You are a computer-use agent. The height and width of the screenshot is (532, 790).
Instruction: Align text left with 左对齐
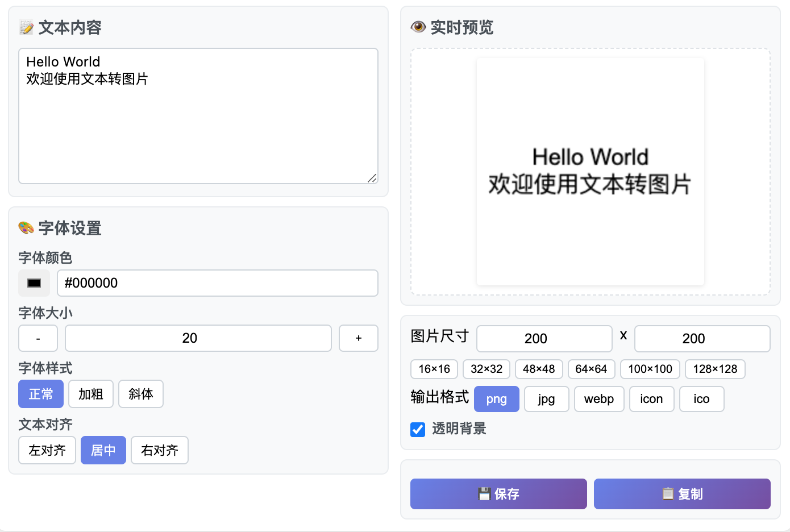(x=47, y=450)
